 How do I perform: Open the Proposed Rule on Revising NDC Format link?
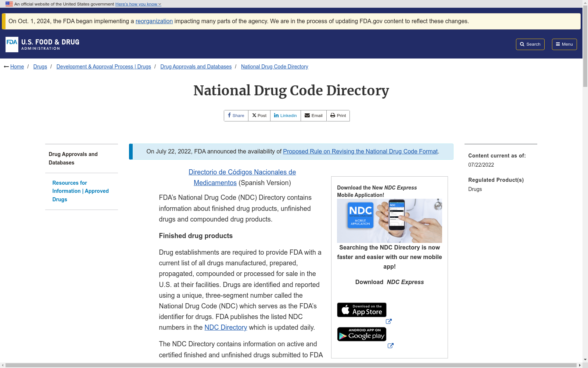[x=360, y=151]
